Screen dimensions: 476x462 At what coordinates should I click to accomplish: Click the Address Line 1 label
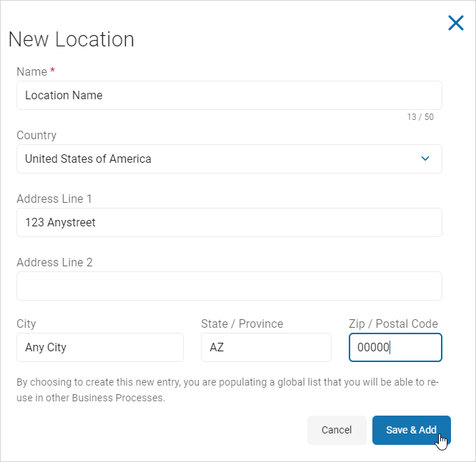tap(54, 199)
